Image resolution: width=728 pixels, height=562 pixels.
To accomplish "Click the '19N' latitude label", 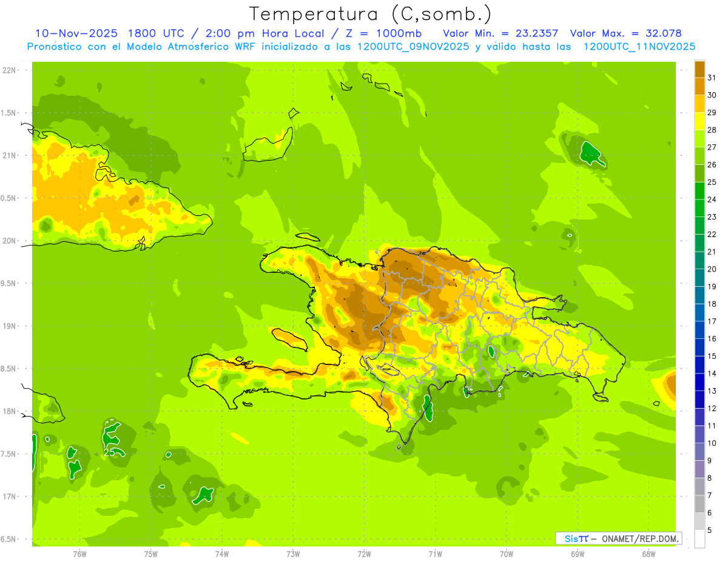I will (x=9, y=326).
